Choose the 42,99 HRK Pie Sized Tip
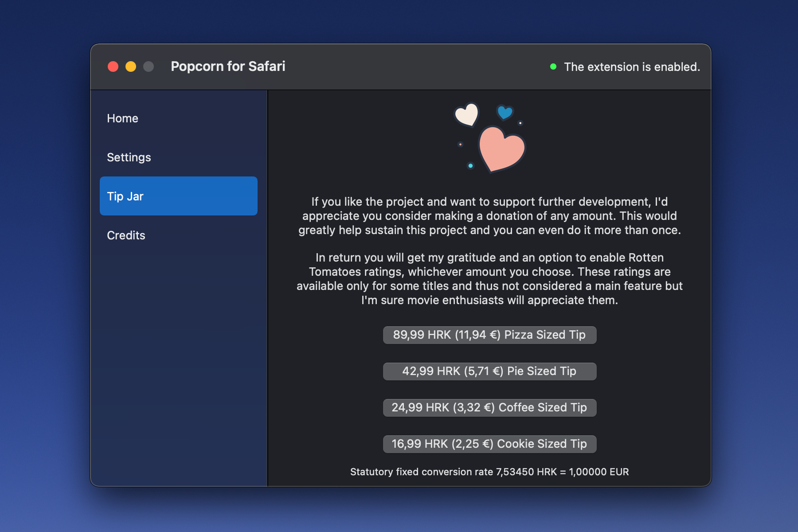798x532 pixels. click(489, 371)
